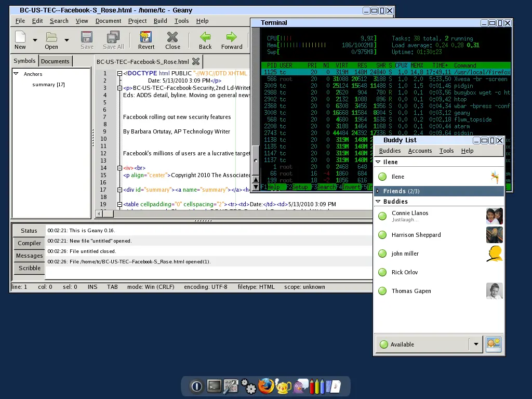The image size is (532, 399).
Task: Open the Messages tab
Action: [x=29, y=256]
